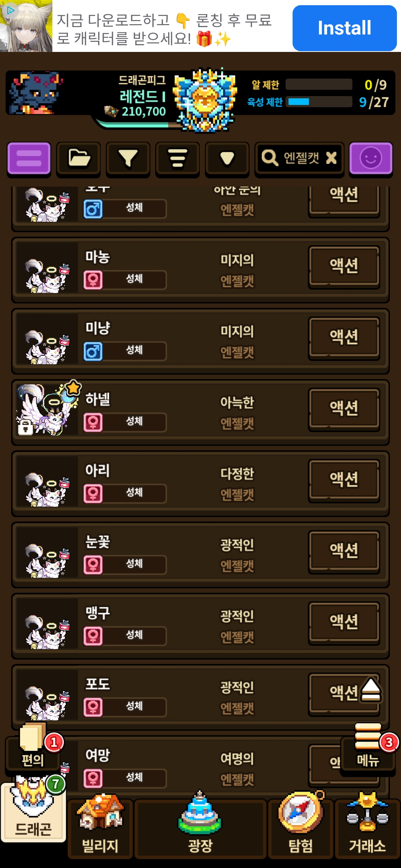
Task: Toggle the star favorite on 하넬
Action: [x=73, y=388]
